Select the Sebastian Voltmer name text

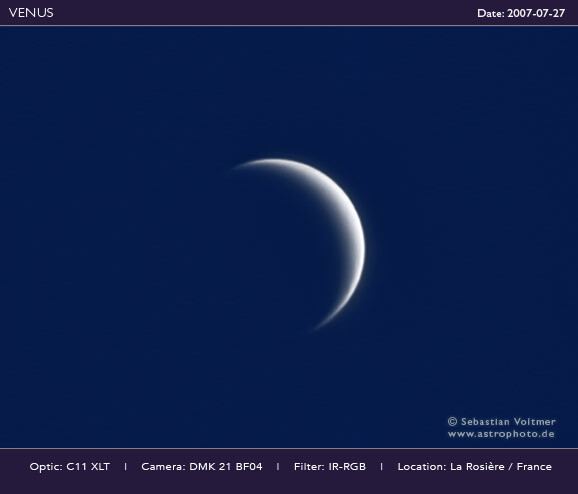[x=508, y=421]
